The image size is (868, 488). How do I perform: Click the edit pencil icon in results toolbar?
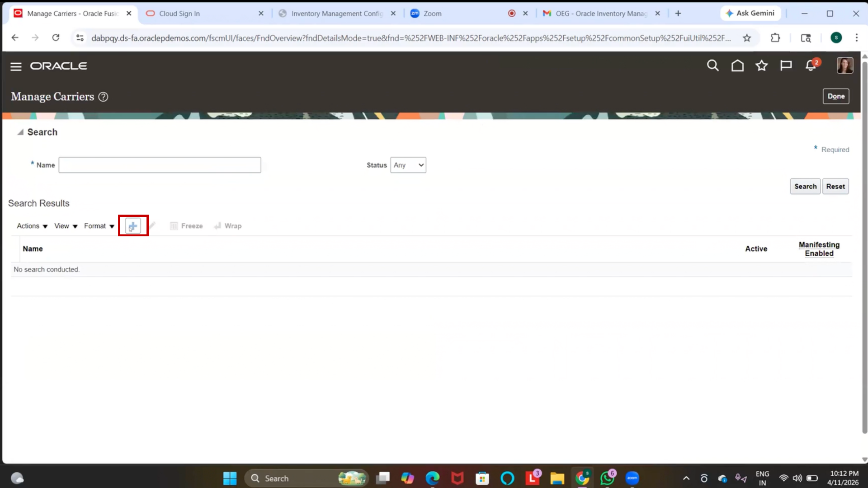coord(152,225)
